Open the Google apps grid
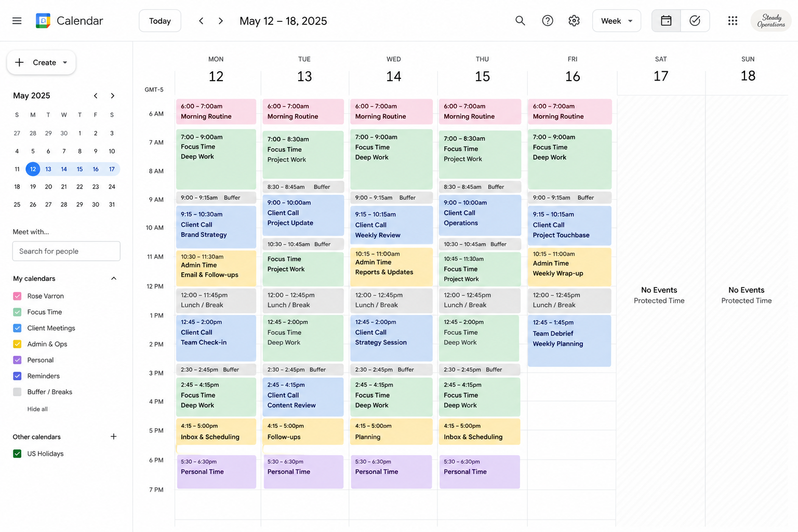 click(x=733, y=21)
